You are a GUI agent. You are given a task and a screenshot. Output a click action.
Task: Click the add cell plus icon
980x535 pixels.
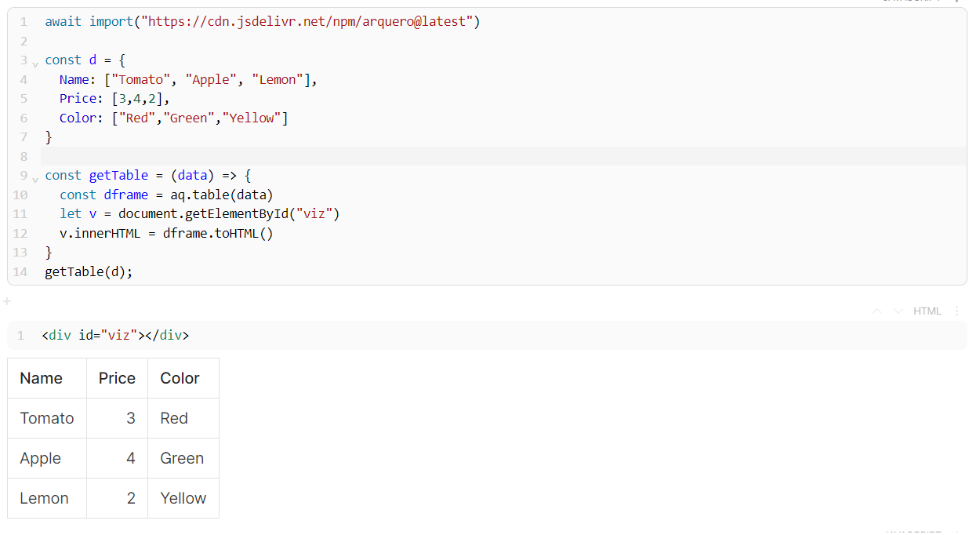[x=7, y=301]
